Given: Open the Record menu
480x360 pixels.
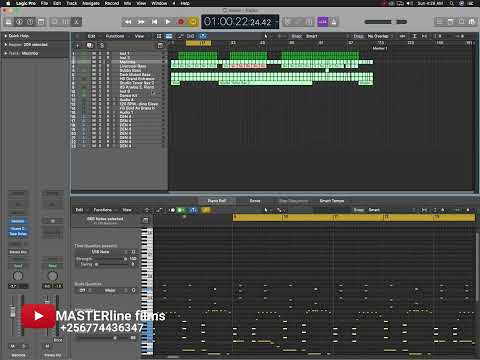Looking at the screenshot, I should tap(112, 3).
